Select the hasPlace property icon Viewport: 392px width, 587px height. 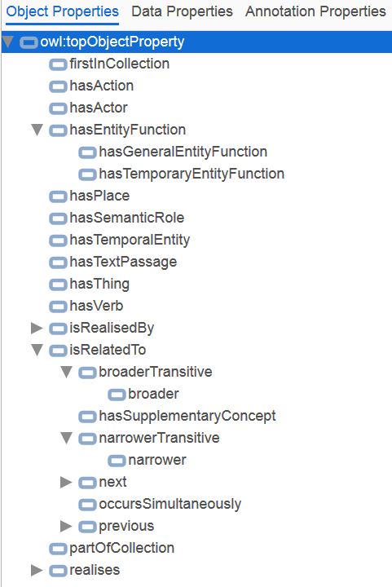point(58,196)
